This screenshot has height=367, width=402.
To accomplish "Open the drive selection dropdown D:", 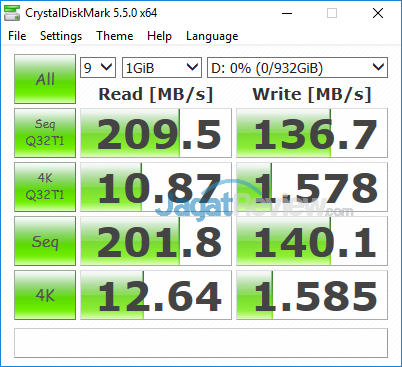I will (x=297, y=68).
